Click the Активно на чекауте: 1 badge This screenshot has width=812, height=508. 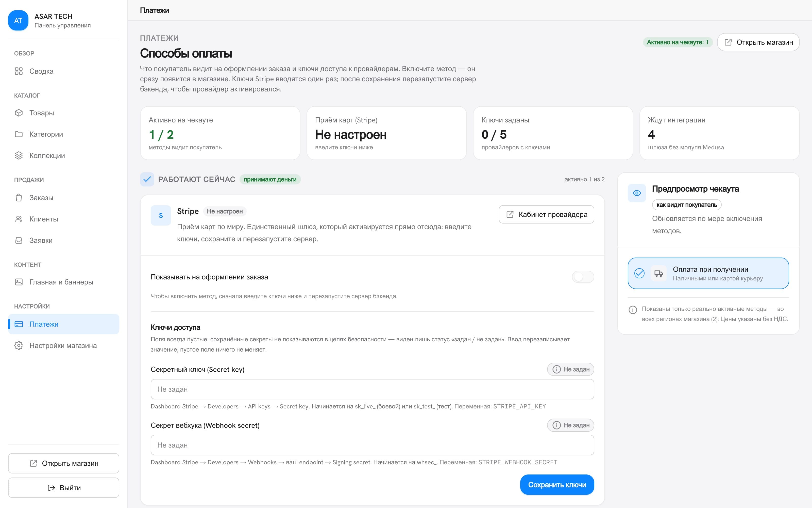pyautogui.click(x=678, y=42)
